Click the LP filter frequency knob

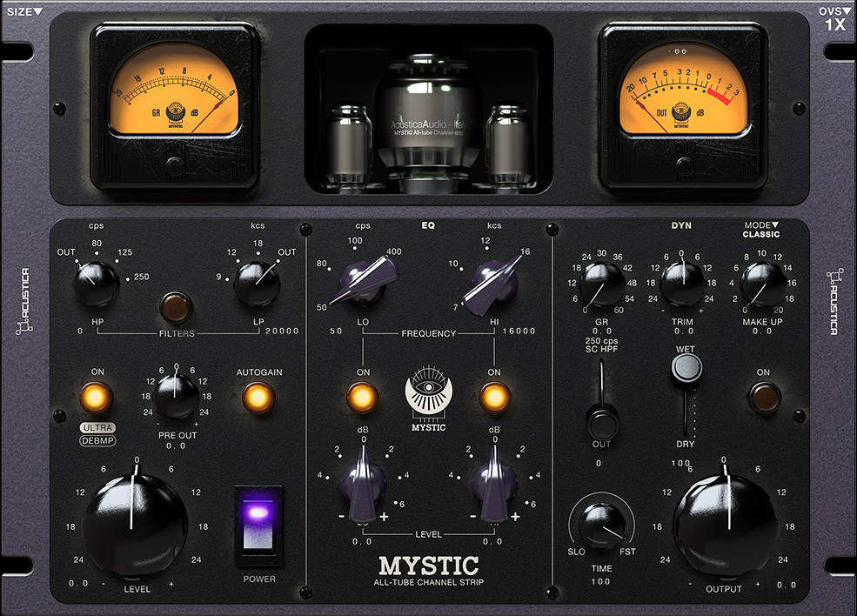pyautogui.click(x=257, y=283)
